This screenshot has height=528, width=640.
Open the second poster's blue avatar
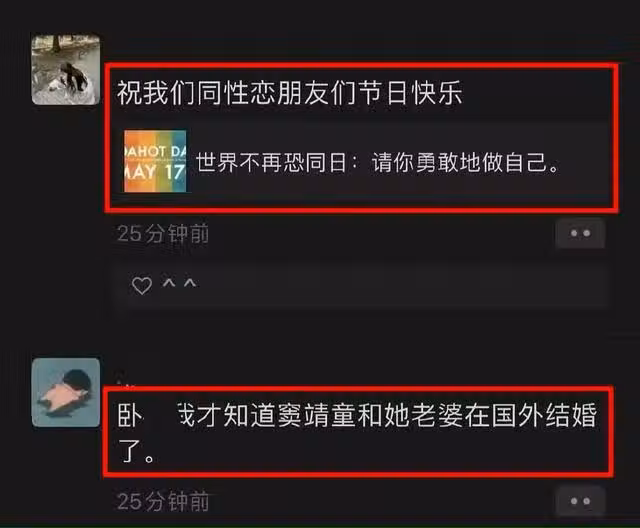66,393
